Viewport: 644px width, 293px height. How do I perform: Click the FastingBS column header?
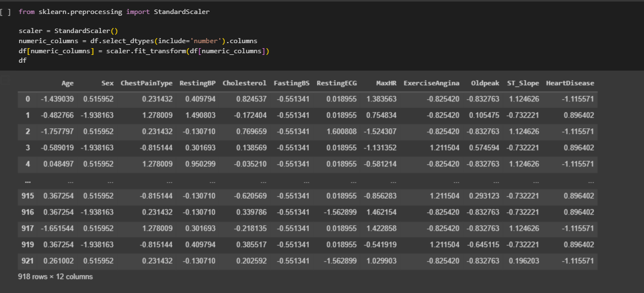pyautogui.click(x=291, y=83)
